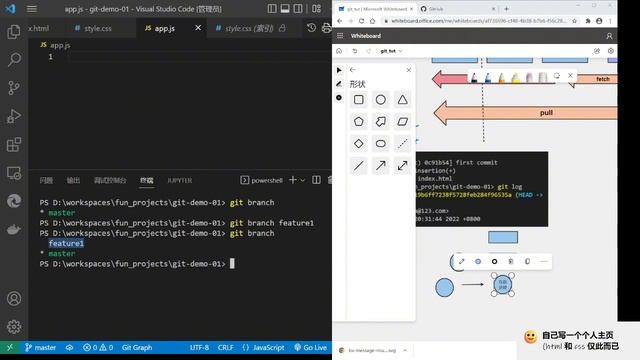
Task: Undo the last Whiteboard action
Action: point(355,51)
